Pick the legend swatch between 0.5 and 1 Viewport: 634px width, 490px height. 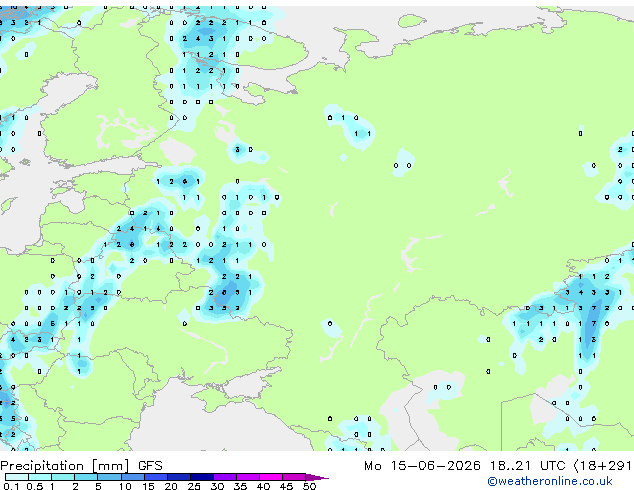click(40, 477)
